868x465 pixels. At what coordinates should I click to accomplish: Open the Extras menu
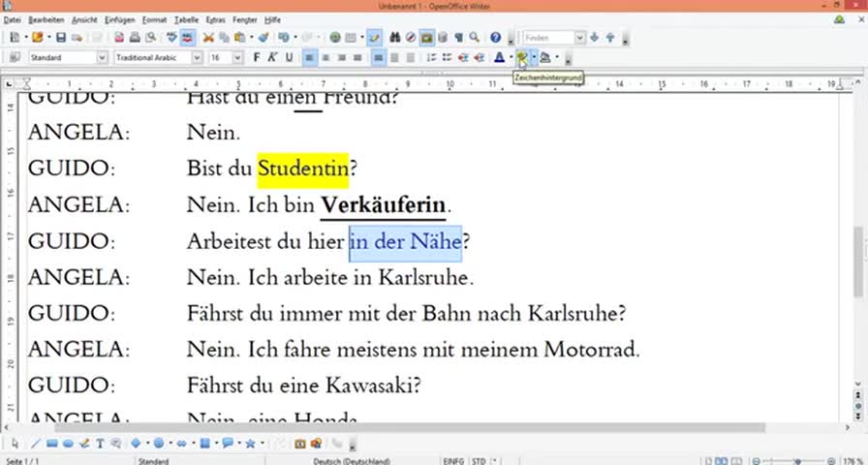click(x=216, y=20)
